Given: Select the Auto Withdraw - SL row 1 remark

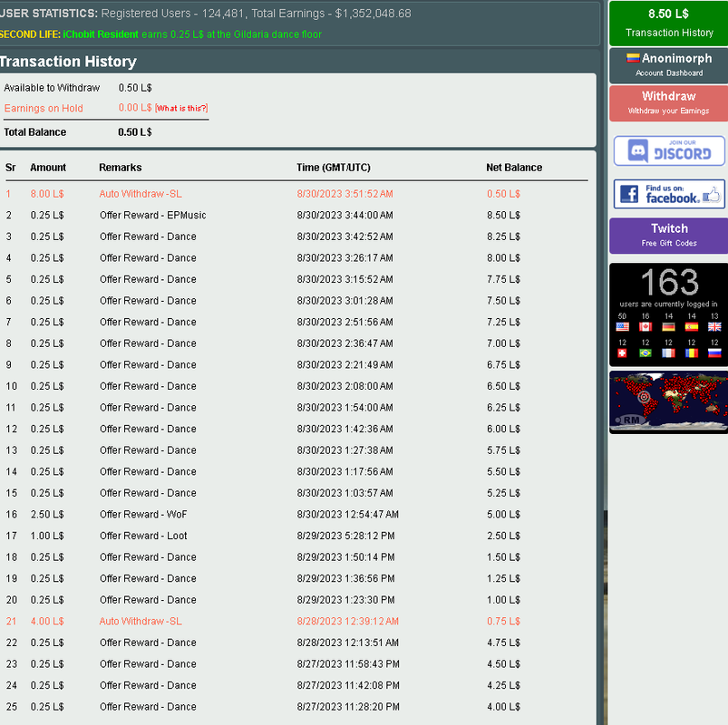Looking at the screenshot, I should tap(141, 194).
